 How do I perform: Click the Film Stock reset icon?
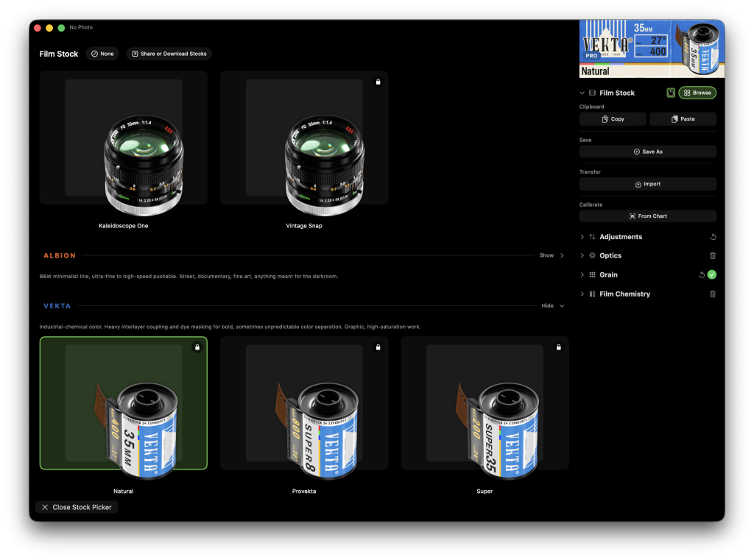pyautogui.click(x=671, y=93)
